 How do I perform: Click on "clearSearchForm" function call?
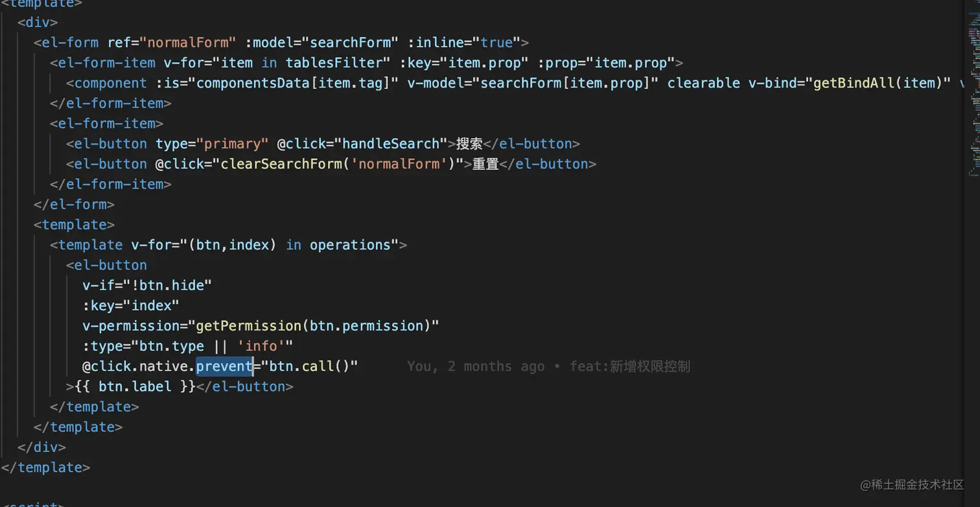[282, 164]
